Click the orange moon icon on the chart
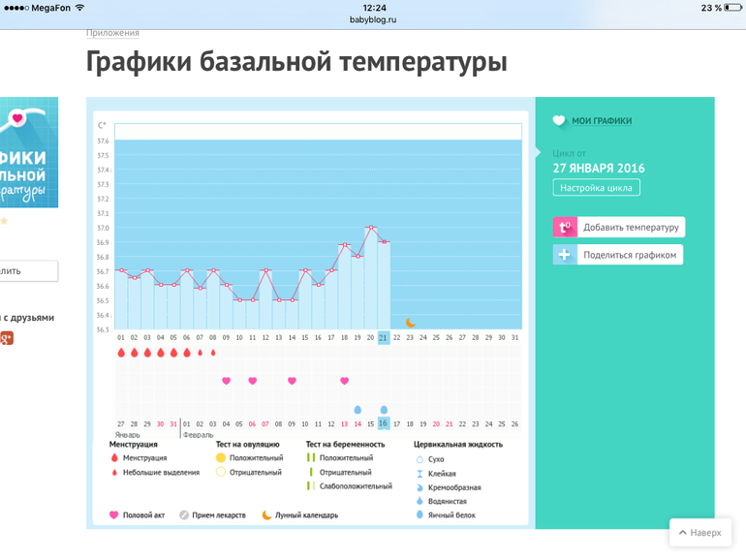This screenshot has width=746, height=560. point(410,322)
